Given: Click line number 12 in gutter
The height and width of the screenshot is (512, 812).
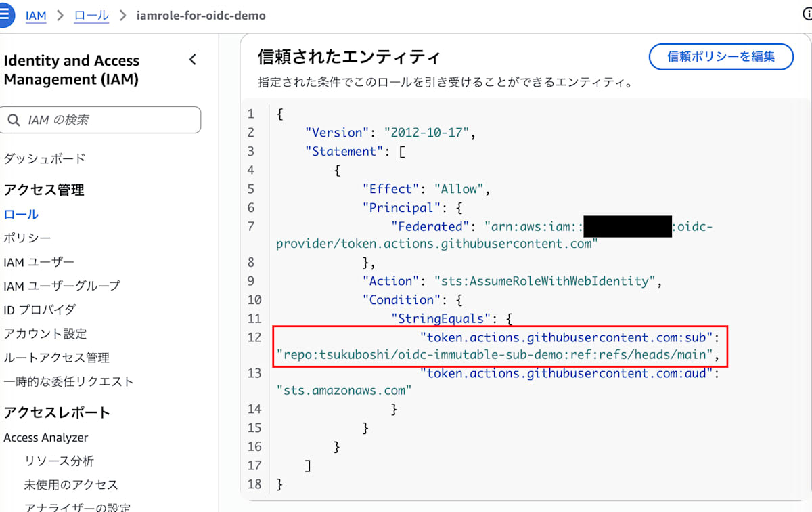Looking at the screenshot, I should 254,337.
